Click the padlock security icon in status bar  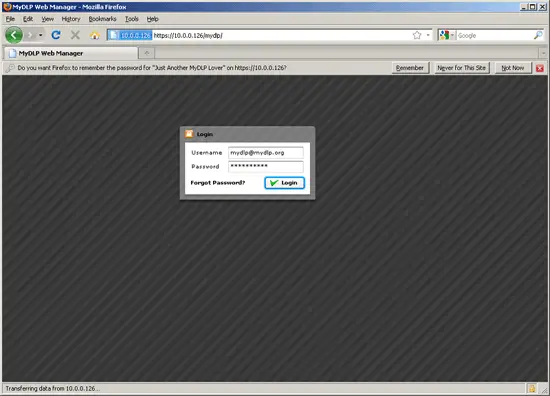(532, 388)
